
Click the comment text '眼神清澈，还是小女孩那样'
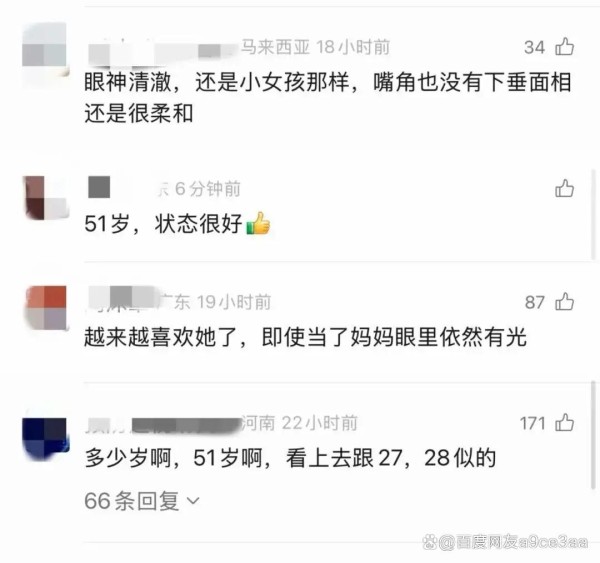[217, 82]
